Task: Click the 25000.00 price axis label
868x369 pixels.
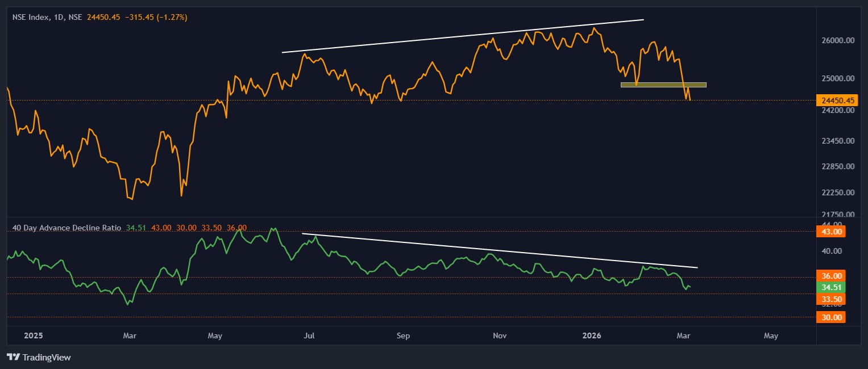Action: (x=839, y=78)
